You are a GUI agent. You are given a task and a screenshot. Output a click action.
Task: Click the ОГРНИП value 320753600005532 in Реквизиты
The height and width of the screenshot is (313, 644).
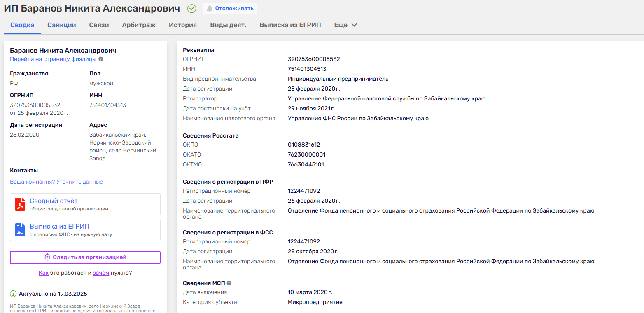[314, 59]
